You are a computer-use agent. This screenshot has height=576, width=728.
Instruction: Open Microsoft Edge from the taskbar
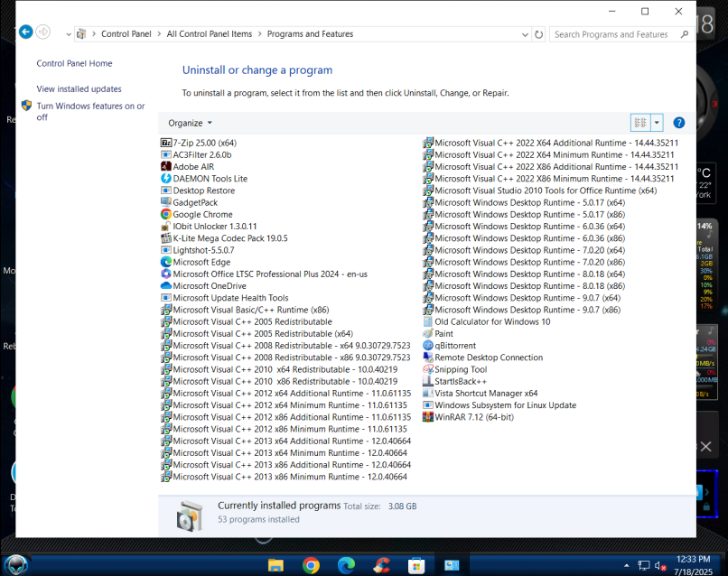(x=346, y=565)
